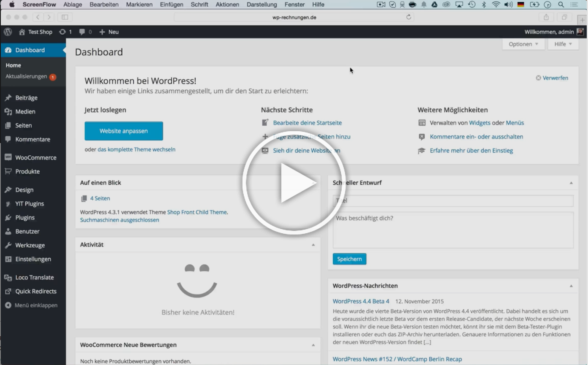Open Spotlight search icon in menu bar
The width and height of the screenshot is (588, 365).
(x=561, y=5)
